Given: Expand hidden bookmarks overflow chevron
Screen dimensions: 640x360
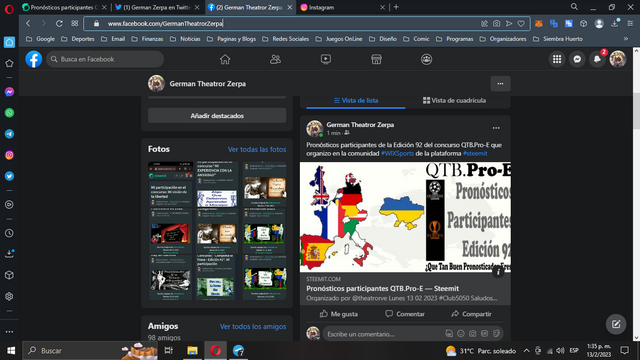Looking at the screenshot, I should pyautogui.click(x=626, y=39).
